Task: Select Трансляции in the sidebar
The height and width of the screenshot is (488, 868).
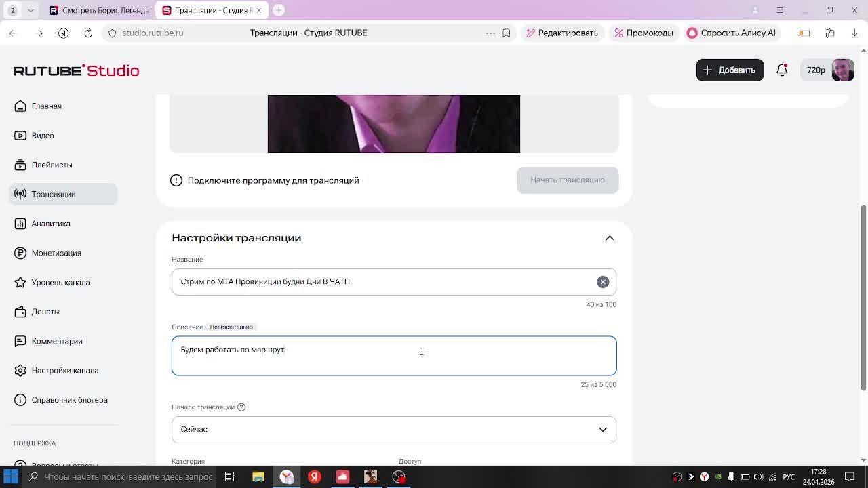Action: (63, 195)
